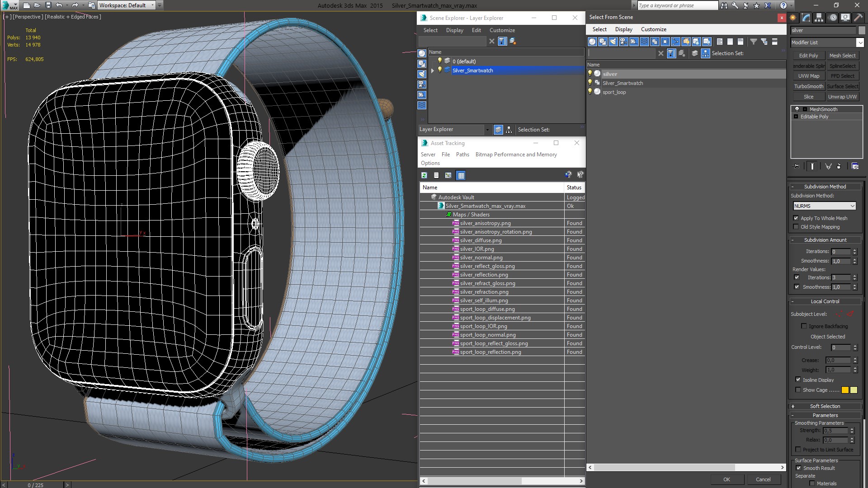Click Sort by Hierarchy icon in Select From Scene
868x488 pixels.
705,53
